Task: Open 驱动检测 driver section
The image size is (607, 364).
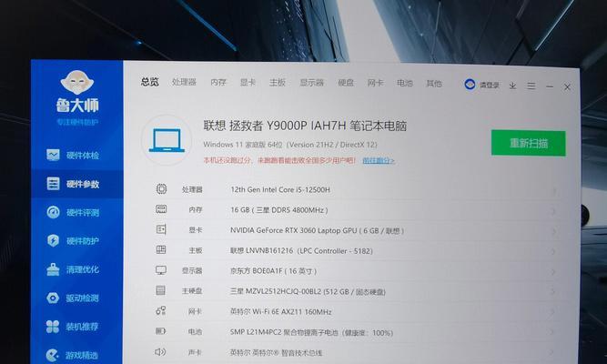Action: [73, 298]
